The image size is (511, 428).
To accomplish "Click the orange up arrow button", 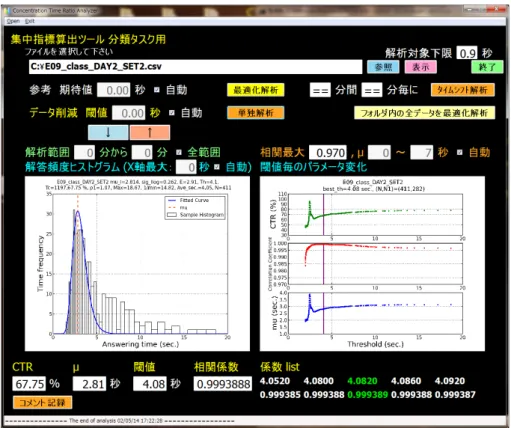I will click(x=150, y=132).
